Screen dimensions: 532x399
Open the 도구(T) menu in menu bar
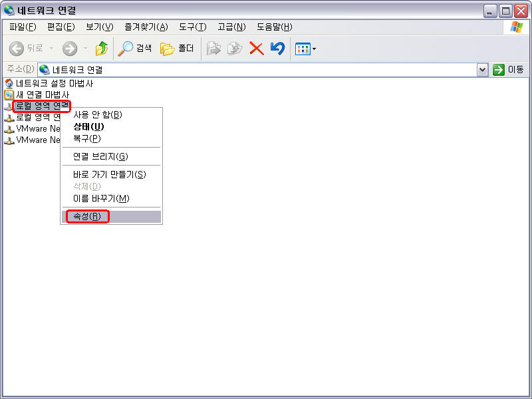tap(192, 27)
